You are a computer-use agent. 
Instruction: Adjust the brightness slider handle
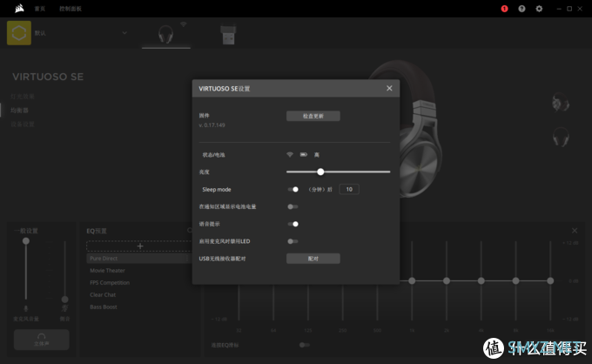click(320, 172)
